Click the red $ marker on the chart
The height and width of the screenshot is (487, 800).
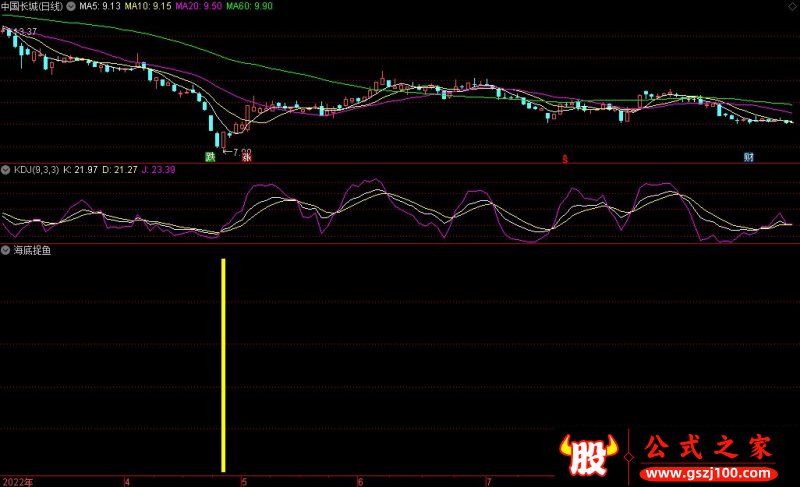tap(564, 158)
